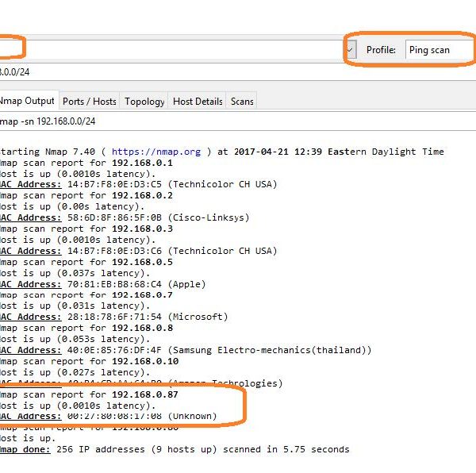
Task: Open the Target dropdown arrow
Action: tap(350, 50)
